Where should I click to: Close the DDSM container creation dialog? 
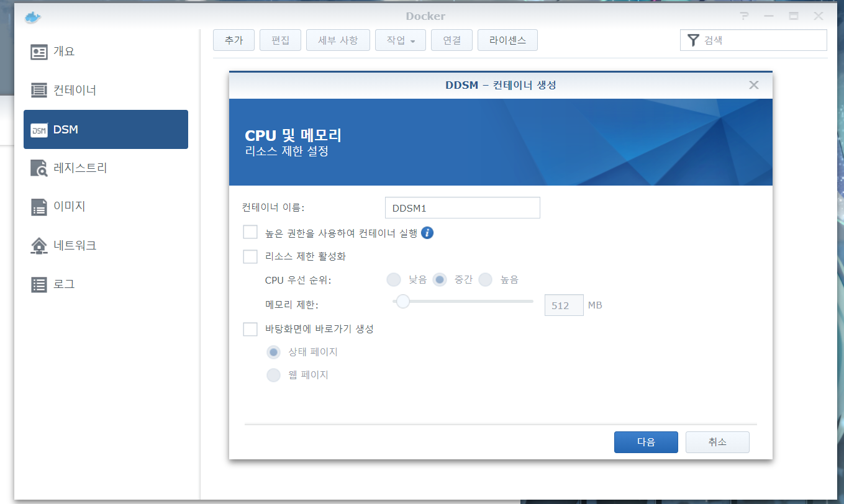(754, 85)
